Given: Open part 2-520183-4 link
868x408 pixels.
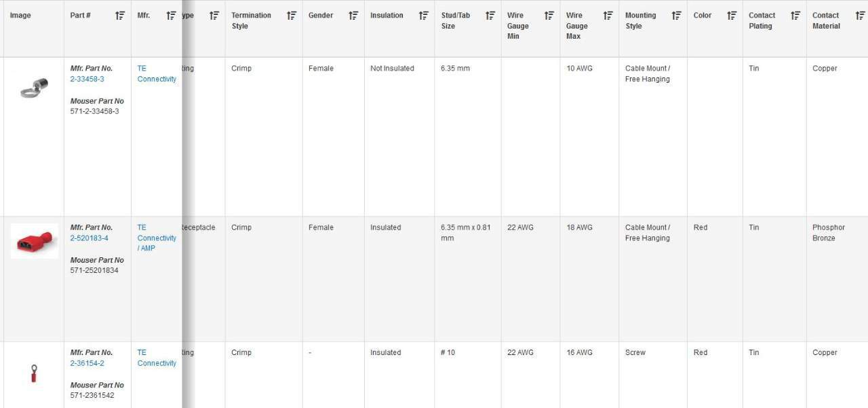Looking at the screenshot, I should (89, 238).
